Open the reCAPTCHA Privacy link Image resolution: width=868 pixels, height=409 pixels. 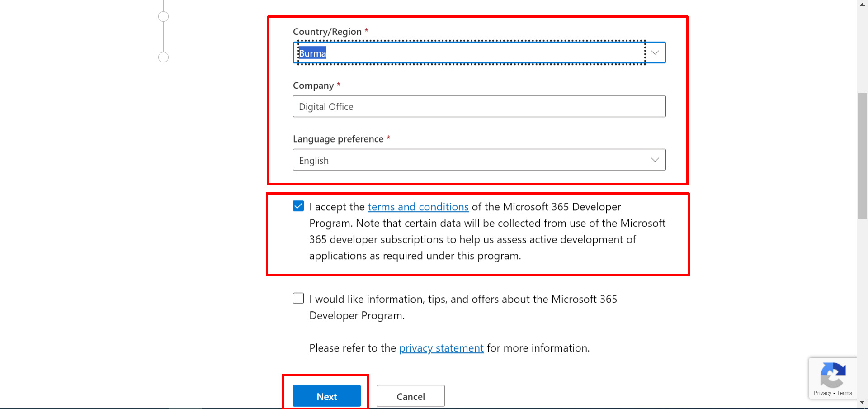click(x=822, y=393)
